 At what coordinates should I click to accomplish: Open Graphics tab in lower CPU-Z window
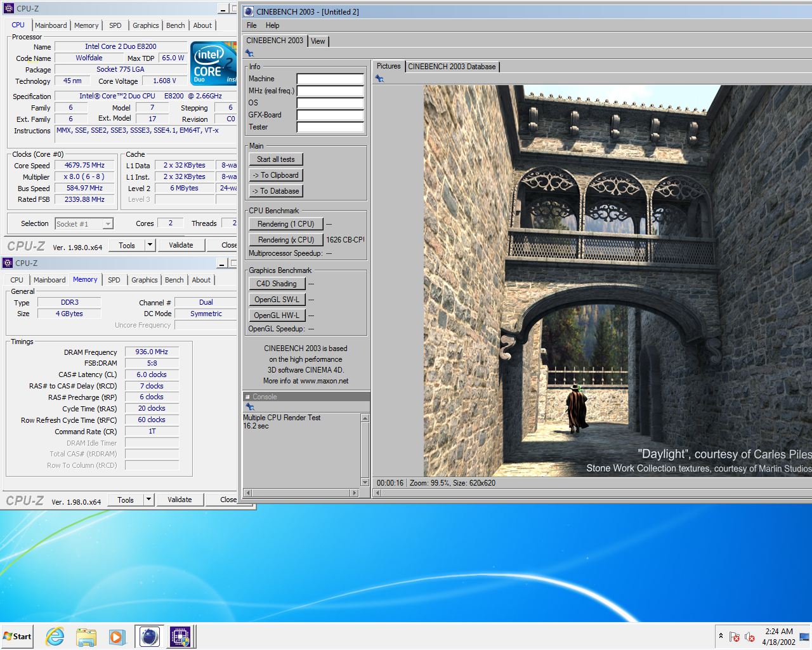pos(145,280)
